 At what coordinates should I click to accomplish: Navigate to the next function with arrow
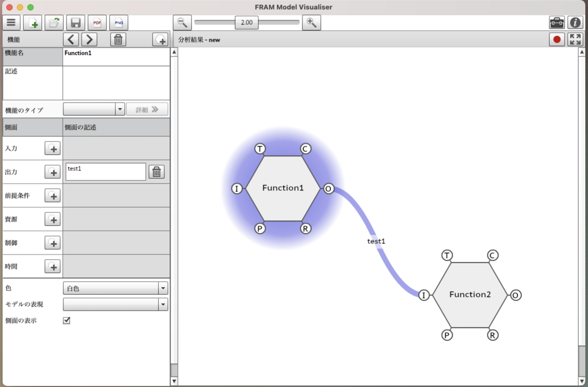tap(89, 40)
